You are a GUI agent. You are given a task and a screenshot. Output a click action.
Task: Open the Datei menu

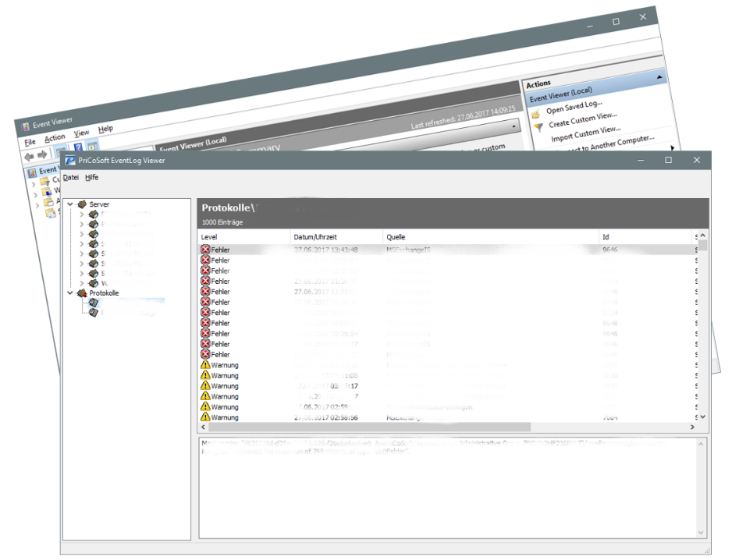click(x=71, y=178)
